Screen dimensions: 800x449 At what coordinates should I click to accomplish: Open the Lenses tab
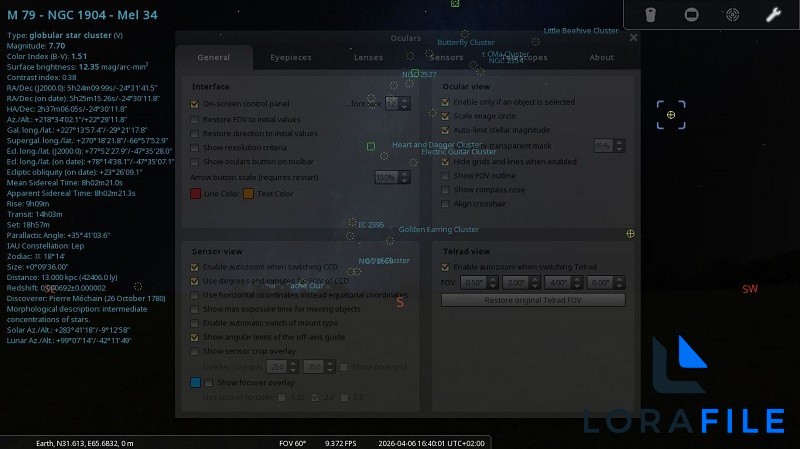click(x=368, y=57)
